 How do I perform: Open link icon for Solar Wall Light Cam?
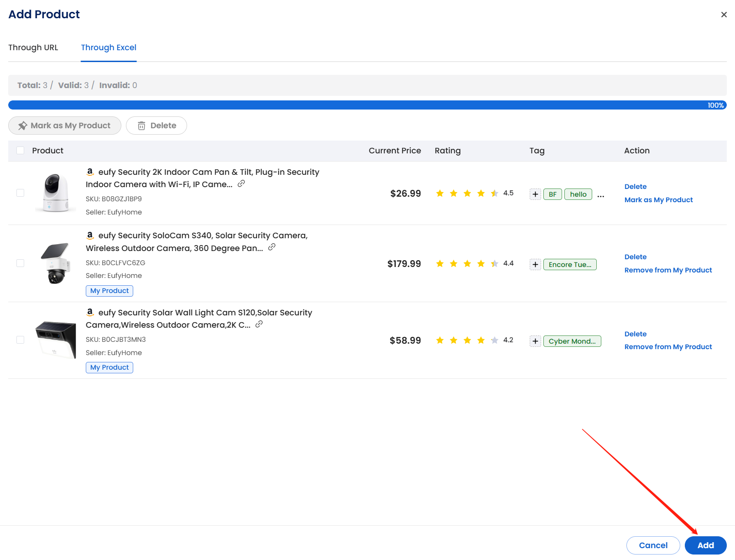pos(259,324)
